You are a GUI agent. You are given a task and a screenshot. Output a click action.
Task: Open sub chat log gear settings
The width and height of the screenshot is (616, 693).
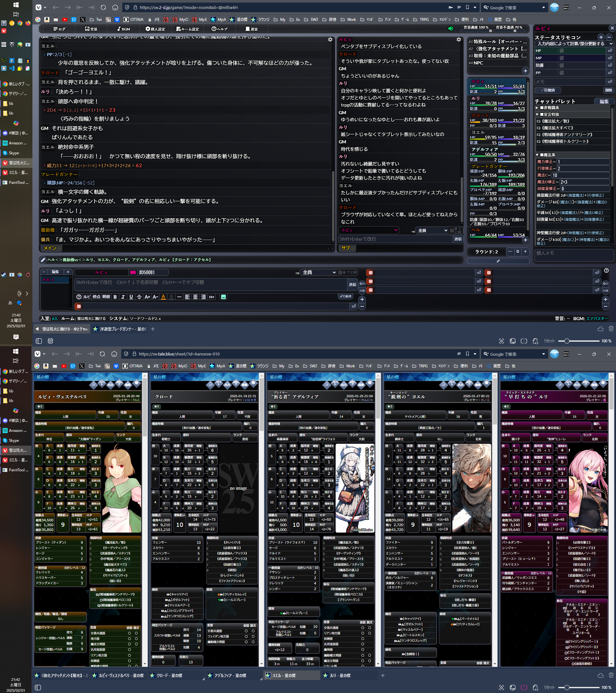pos(459,40)
